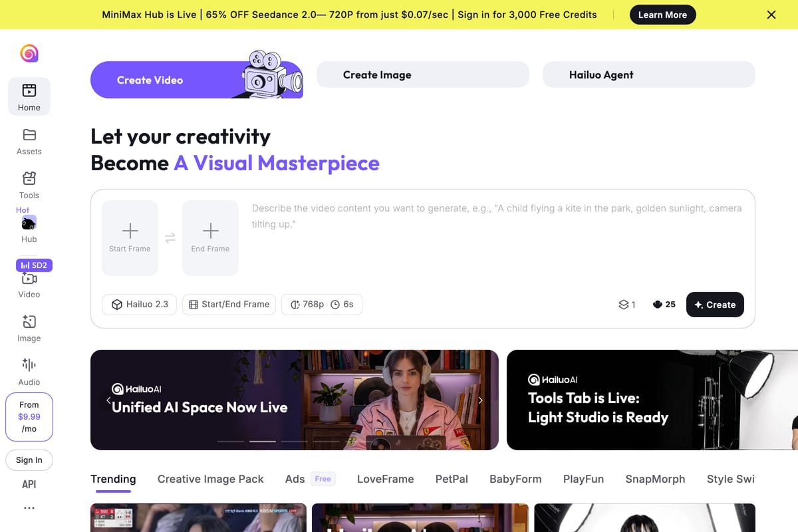Go to previous carousel banner
The image size is (798, 532).
point(108,400)
